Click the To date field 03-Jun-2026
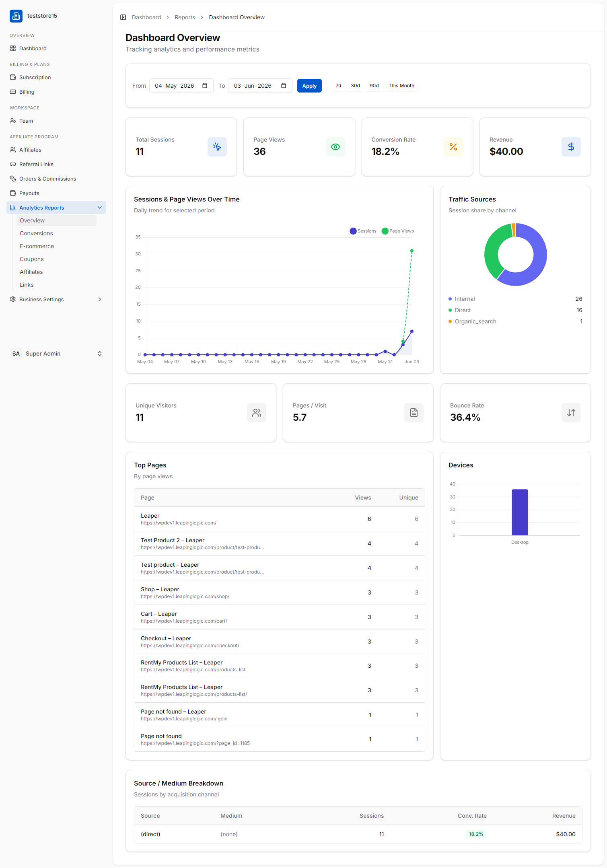 260,86
